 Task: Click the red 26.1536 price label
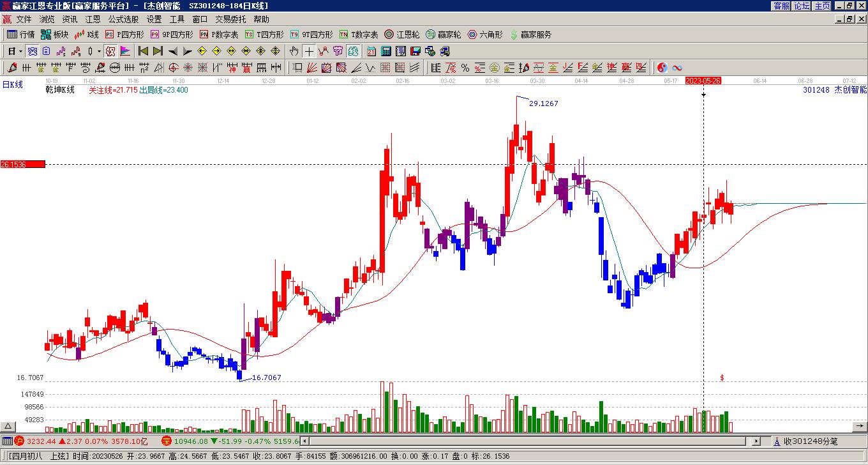(23, 164)
